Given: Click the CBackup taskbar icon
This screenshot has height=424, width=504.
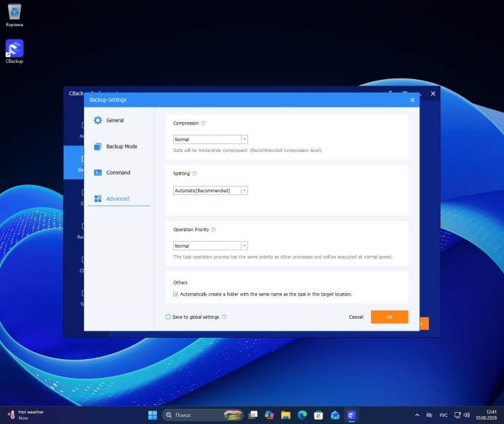Looking at the screenshot, I should coord(351,415).
